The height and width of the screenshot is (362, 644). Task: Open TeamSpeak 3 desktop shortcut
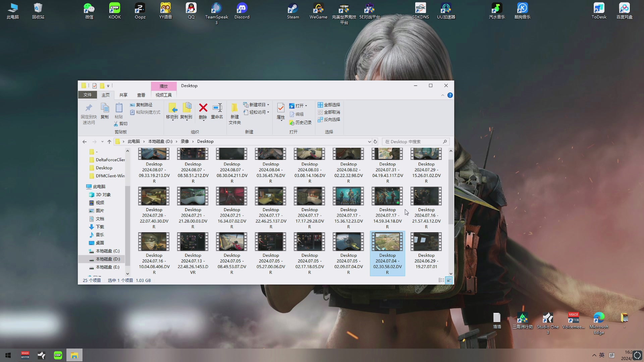coord(217,13)
